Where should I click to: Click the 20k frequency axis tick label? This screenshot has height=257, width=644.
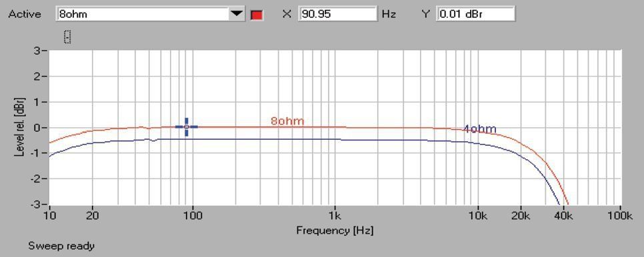click(x=521, y=215)
